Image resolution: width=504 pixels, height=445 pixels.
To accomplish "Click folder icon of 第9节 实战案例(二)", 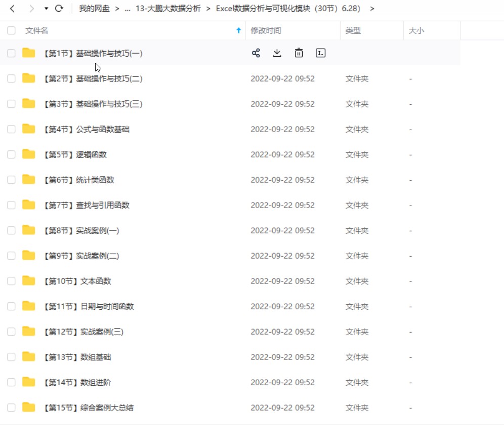I will (x=29, y=255).
